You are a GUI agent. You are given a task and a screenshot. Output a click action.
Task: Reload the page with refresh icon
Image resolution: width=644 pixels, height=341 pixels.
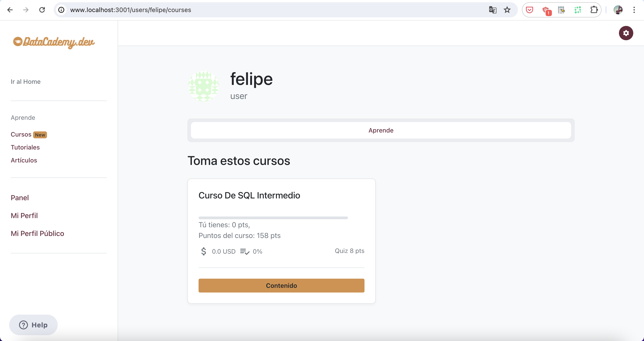click(42, 10)
